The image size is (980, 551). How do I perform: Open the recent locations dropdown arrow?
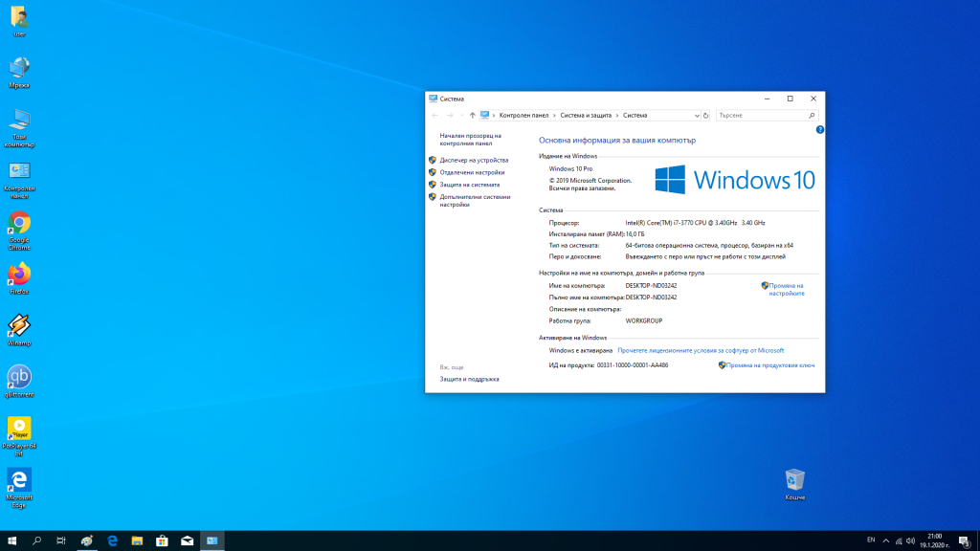(x=460, y=115)
